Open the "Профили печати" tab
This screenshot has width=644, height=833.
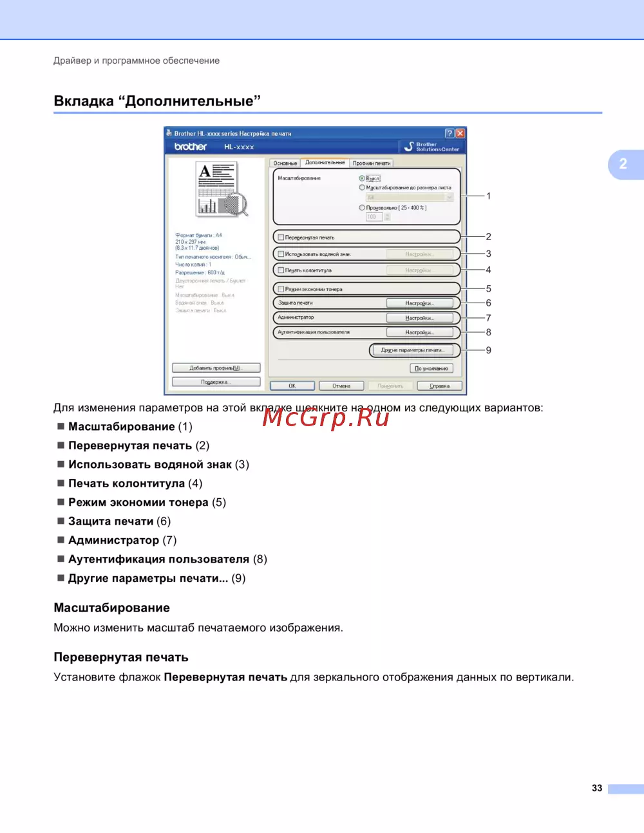(x=372, y=164)
